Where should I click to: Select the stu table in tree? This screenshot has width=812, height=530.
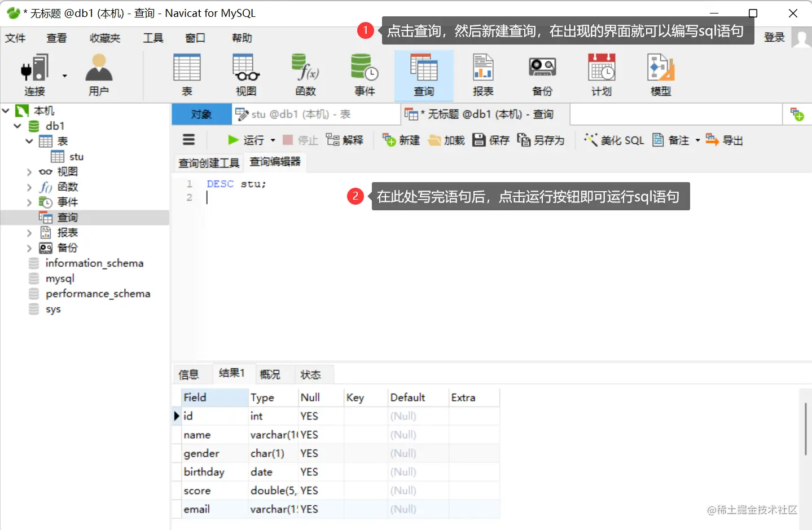coord(68,156)
